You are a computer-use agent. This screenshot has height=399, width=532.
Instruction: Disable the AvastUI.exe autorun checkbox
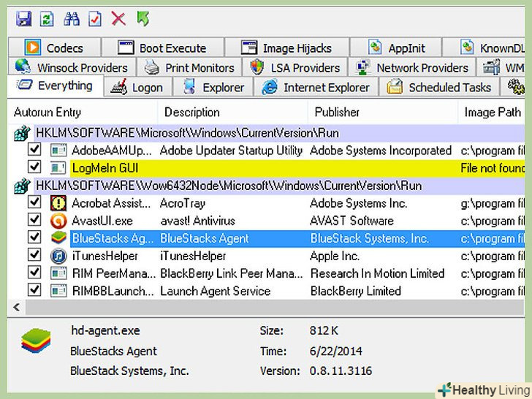click(x=34, y=220)
